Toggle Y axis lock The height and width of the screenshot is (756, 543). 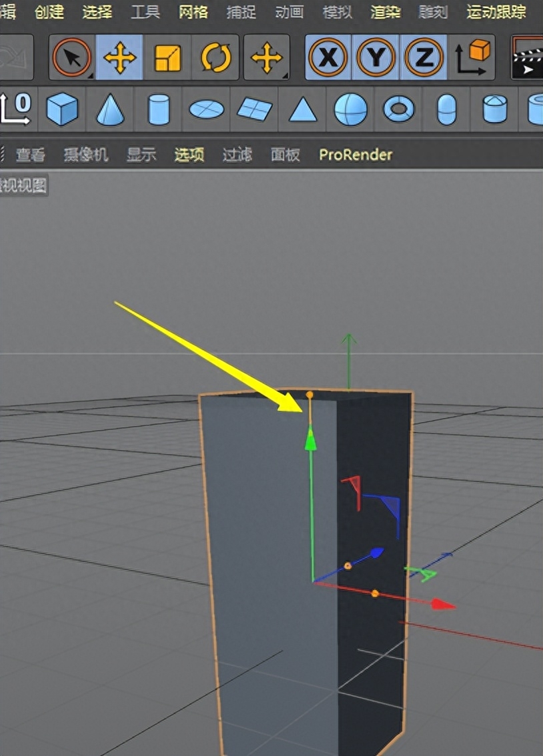(376, 57)
